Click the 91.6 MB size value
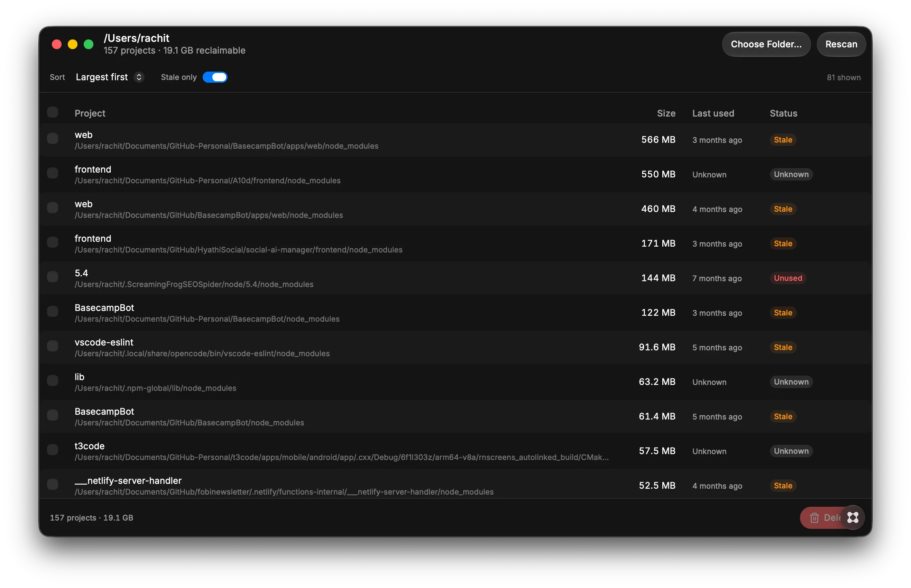The width and height of the screenshot is (911, 588). 657,347
